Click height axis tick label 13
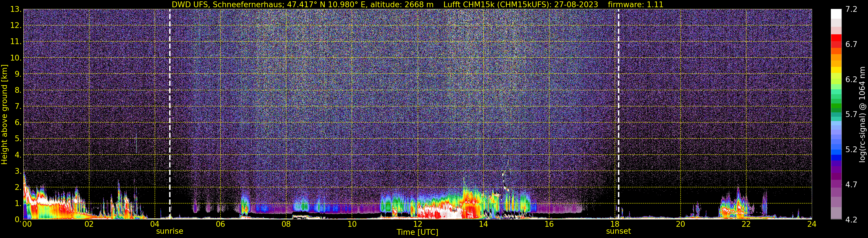This screenshot has width=868, height=238. pyautogui.click(x=16, y=9)
